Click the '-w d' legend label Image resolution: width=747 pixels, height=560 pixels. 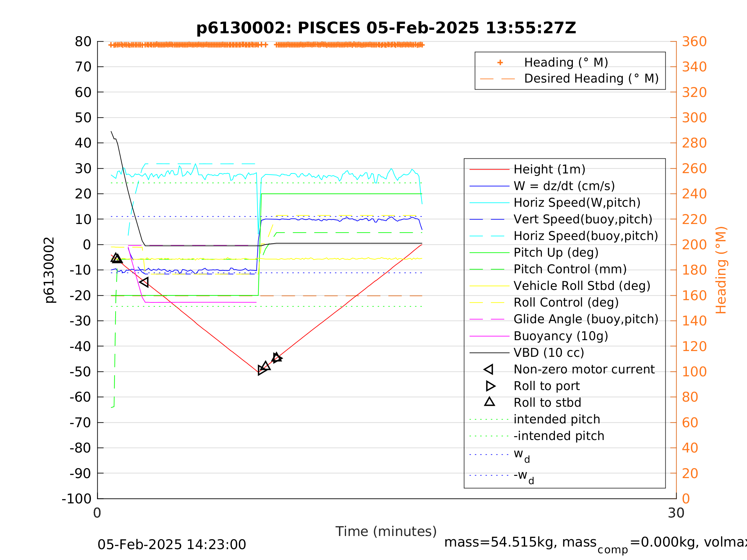[x=524, y=476]
